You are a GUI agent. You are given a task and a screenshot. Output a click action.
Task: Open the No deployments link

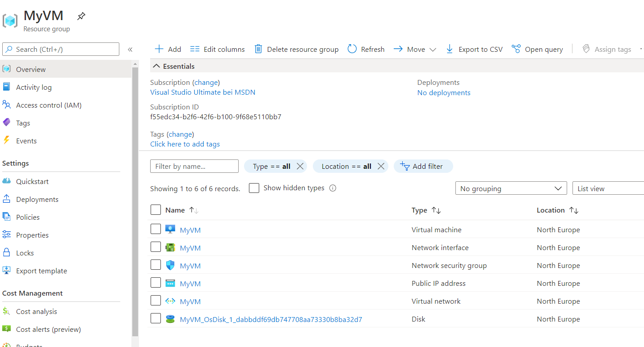tap(443, 92)
